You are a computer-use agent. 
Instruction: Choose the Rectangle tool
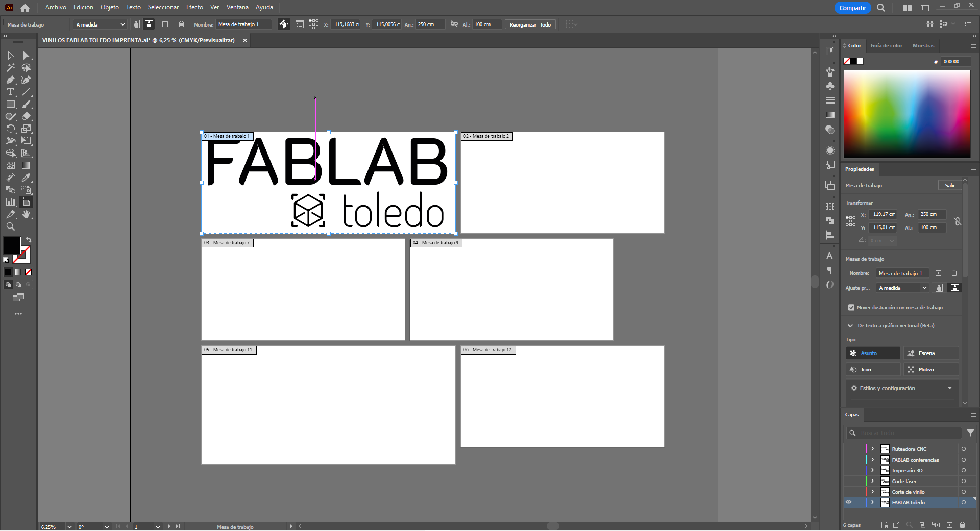(11, 104)
